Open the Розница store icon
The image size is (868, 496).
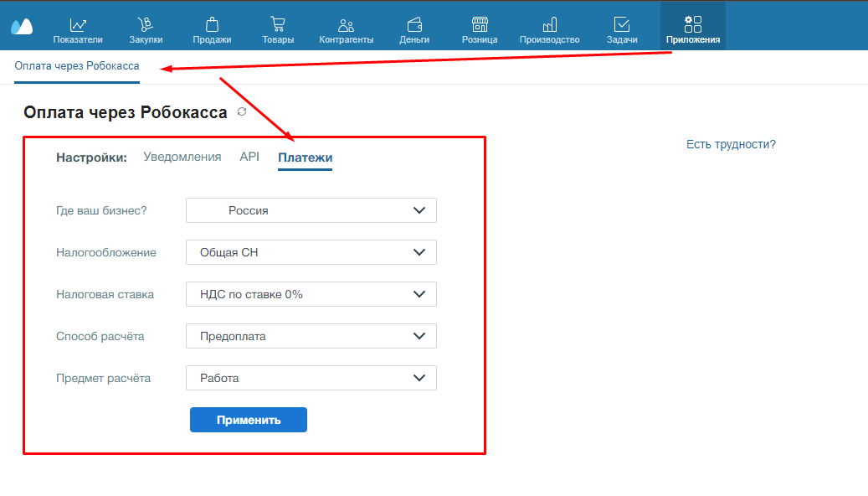pos(480,24)
